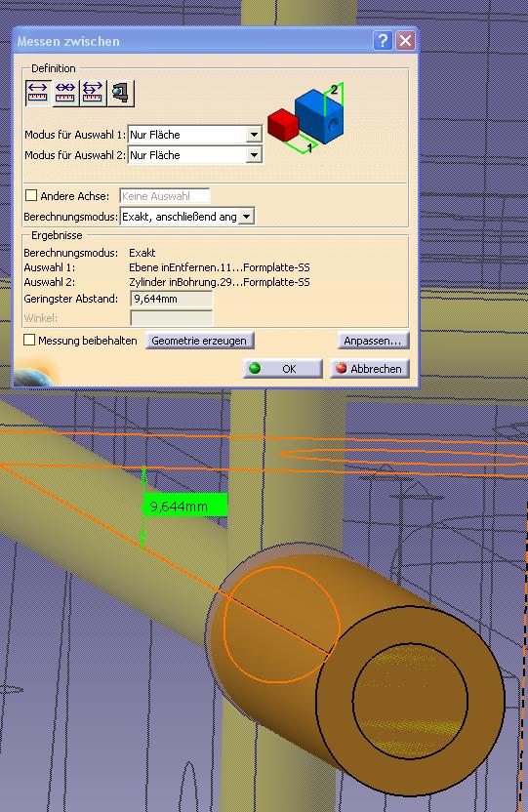Screen dimensions: 528x812
Task: Cancel with the Abbrechen button
Action: [369, 369]
